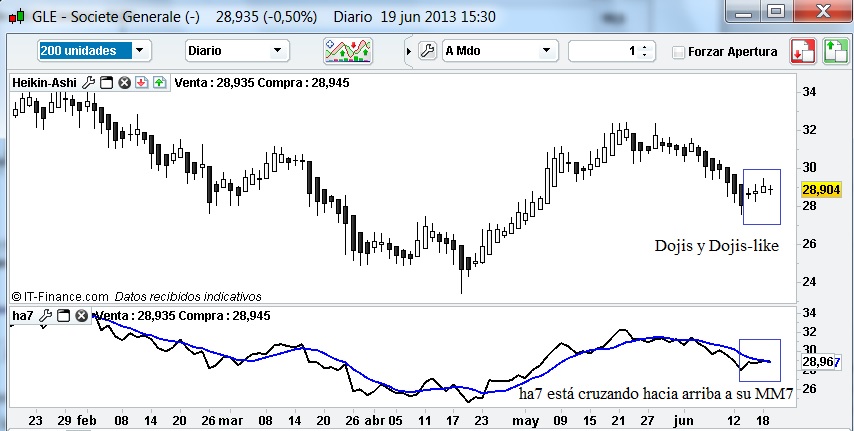The image size is (854, 431).
Task: Click the '26 mar' label on the time axis
Action: point(222,421)
